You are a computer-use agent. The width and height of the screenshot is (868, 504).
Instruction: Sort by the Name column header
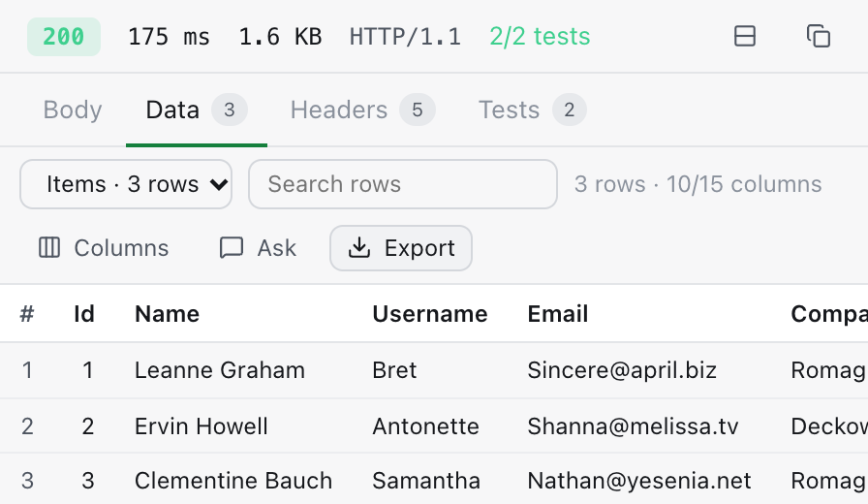168,314
